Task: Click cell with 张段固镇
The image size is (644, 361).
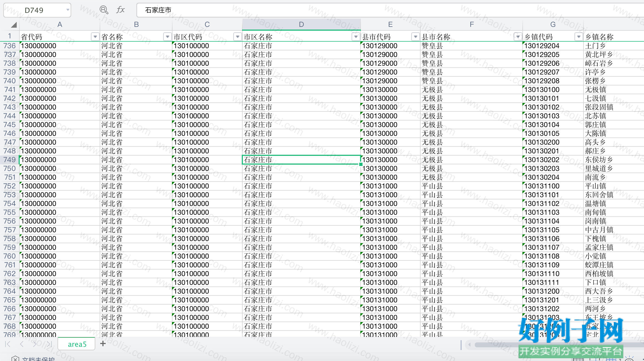Action: (614, 107)
